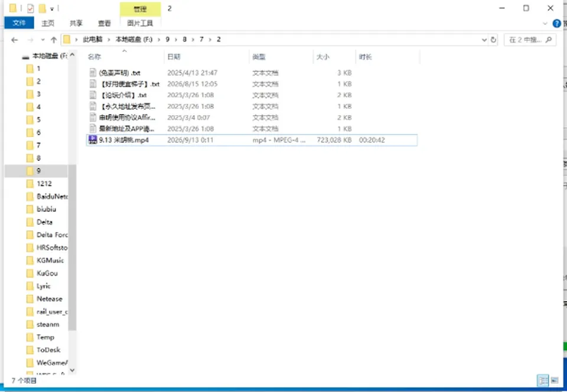Click the magnifier icon in the search box
Screen dimensions: 567x392
[x=549, y=40]
